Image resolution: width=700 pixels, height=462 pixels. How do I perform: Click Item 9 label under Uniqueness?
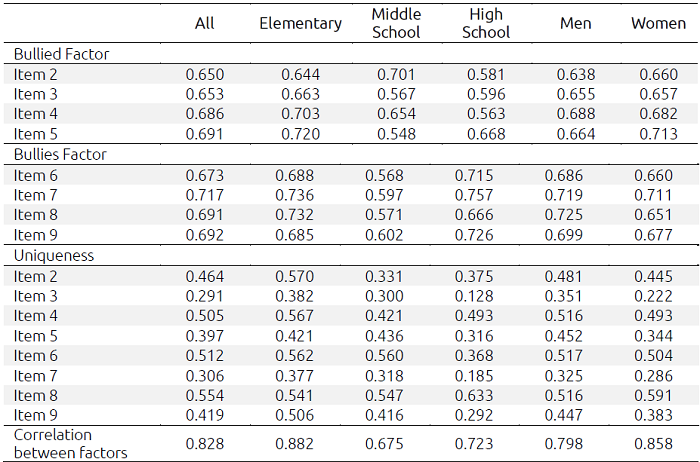[36, 415]
